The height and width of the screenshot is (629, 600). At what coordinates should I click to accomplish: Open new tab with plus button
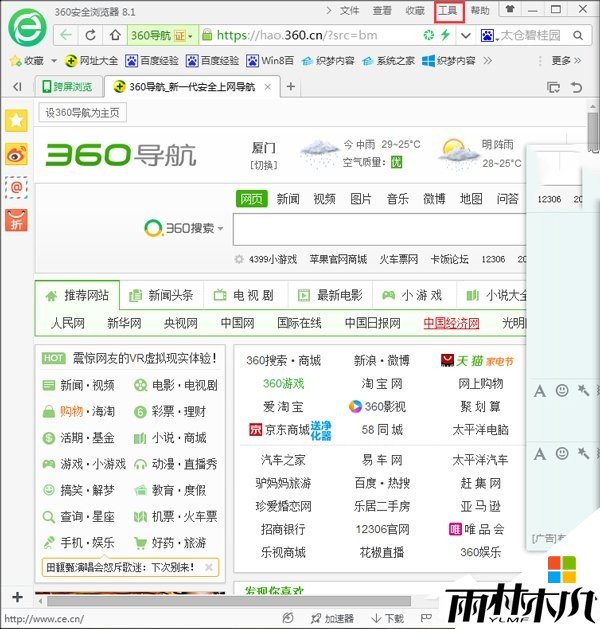[291, 87]
